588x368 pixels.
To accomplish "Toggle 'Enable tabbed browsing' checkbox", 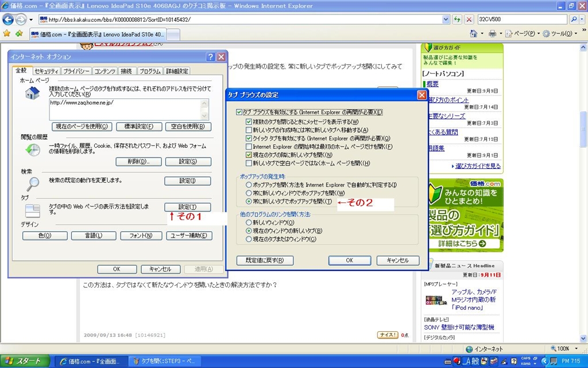I will pos(239,112).
